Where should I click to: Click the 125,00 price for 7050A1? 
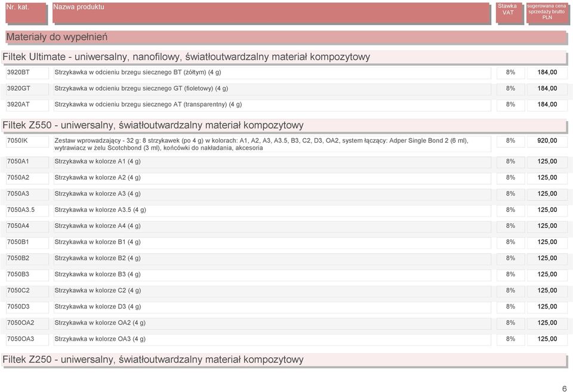pyautogui.click(x=547, y=162)
